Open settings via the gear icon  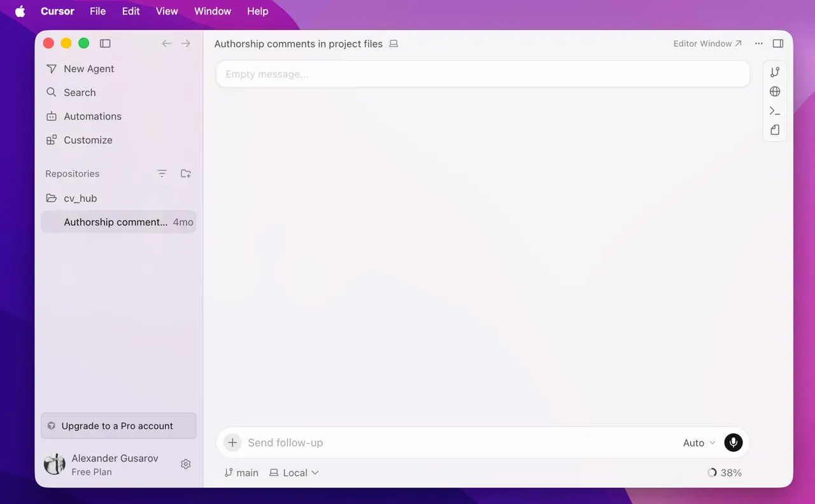pos(186,465)
